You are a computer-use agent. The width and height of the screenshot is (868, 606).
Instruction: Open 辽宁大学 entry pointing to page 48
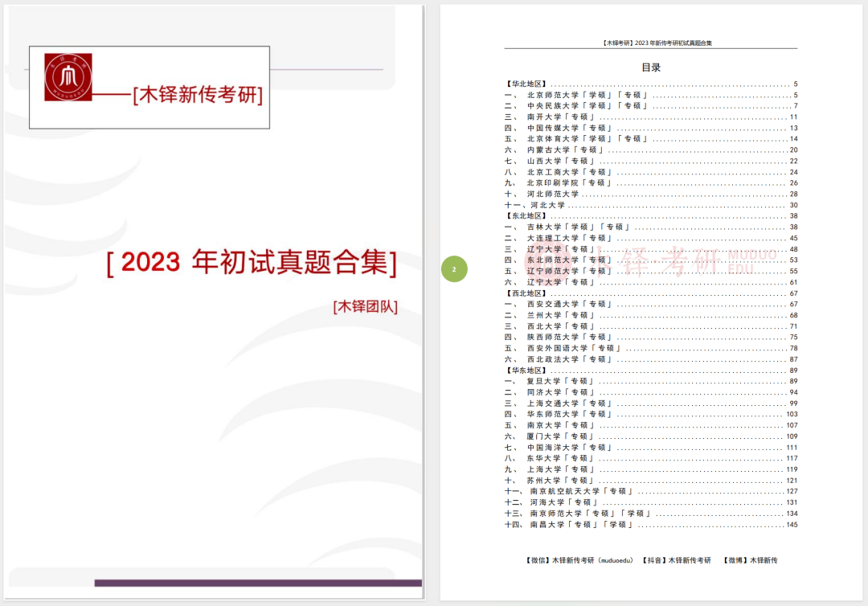[x=651, y=249]
